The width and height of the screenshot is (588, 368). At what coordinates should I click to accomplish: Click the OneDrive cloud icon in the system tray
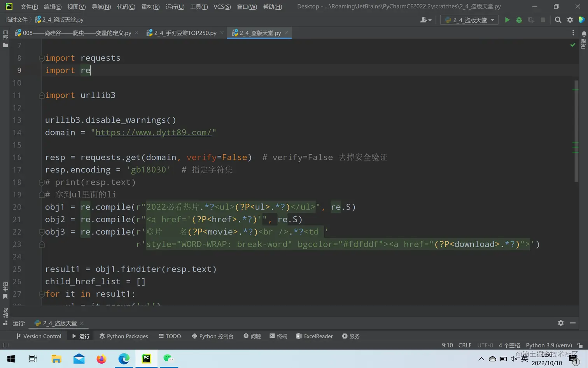tap(492, 359)
